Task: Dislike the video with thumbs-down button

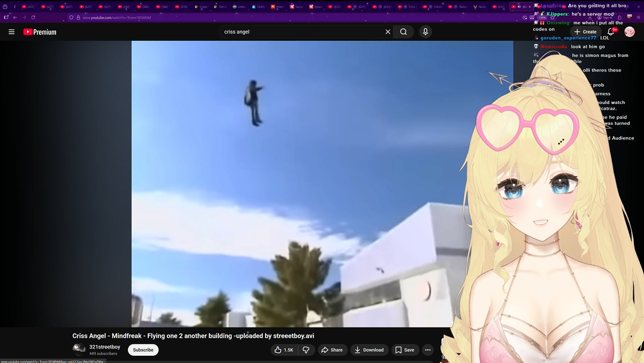Action: click(306, 350)
